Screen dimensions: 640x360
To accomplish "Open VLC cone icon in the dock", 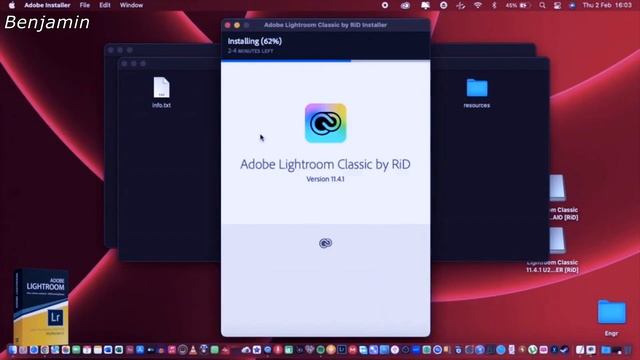I will (x=193, y=350).
